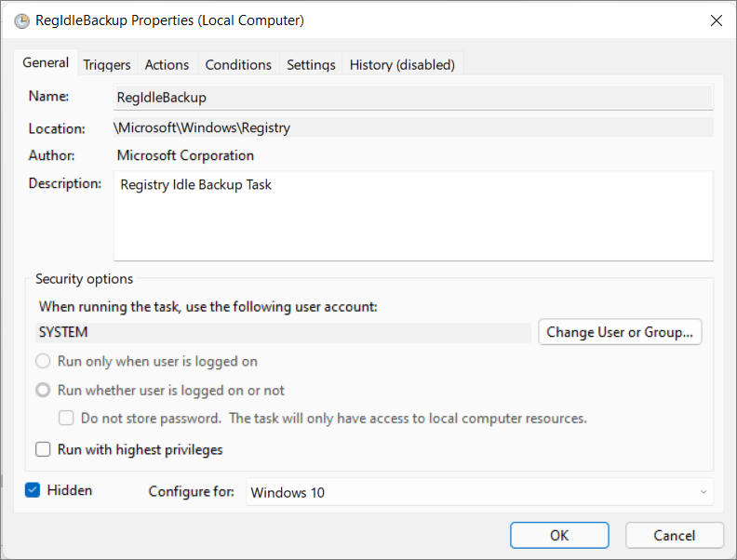The height and width of the screenshot is (560, 737).
Task: Confirm with the OK button
Action: pyautogui.click(x=559, y=535)
